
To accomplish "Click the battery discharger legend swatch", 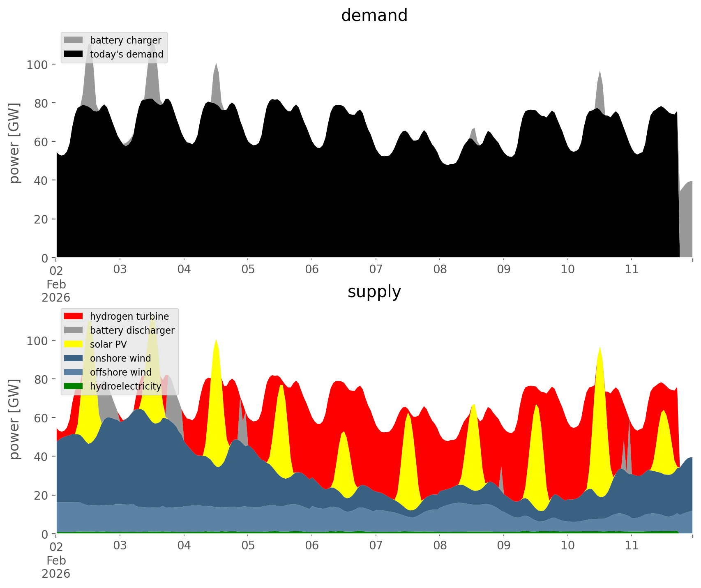I will [74, 330].
